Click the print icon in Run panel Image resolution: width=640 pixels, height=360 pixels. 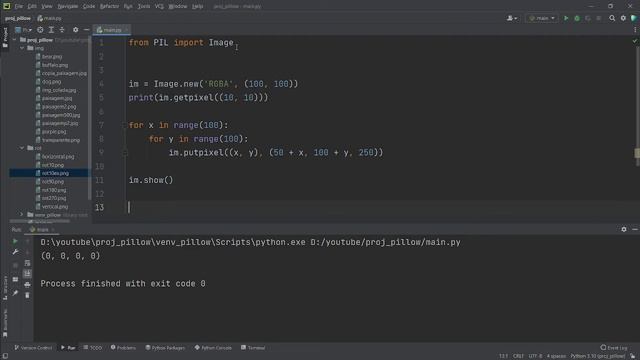(x=27, y=284)
